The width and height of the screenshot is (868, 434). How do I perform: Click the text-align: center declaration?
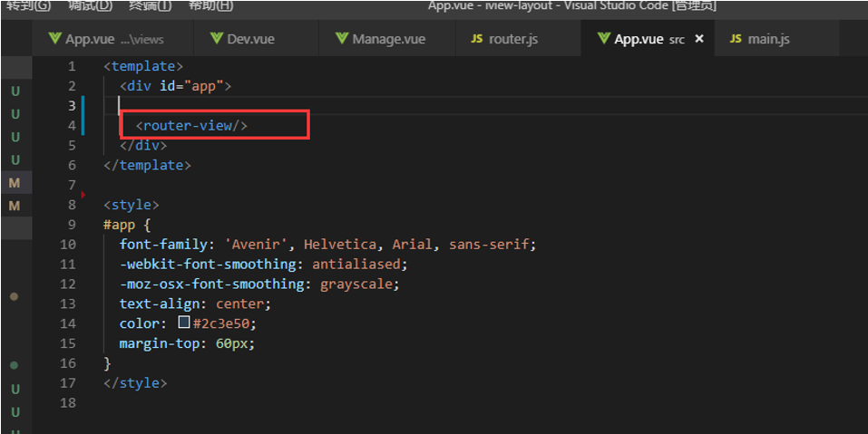[195, 304]
